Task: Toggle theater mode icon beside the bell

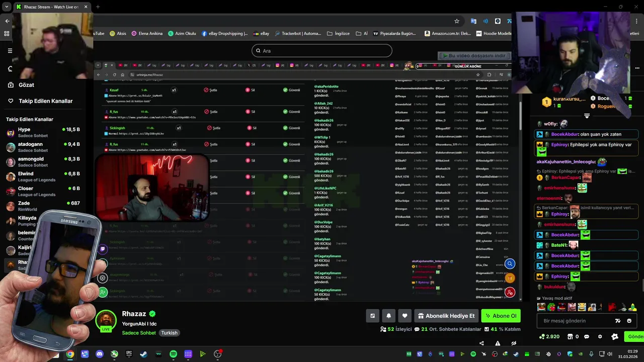Action: tap(372, 316)
